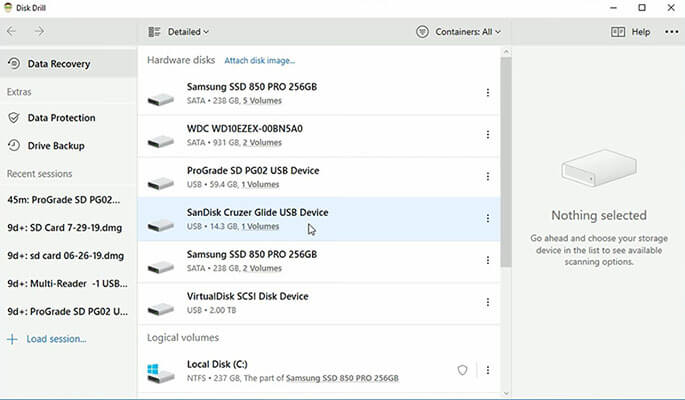
Task: Toggle protection shield on Local Disk (C:)
Action: pos(462,370)
